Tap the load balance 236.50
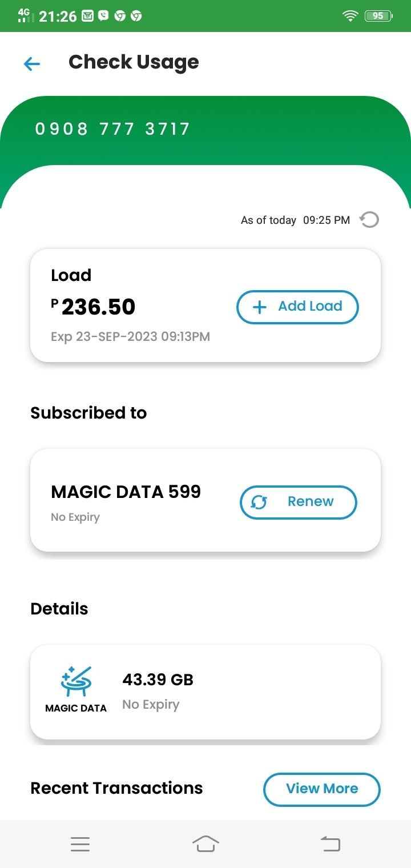Screen dimensions: 411x868 click(98, 307)
